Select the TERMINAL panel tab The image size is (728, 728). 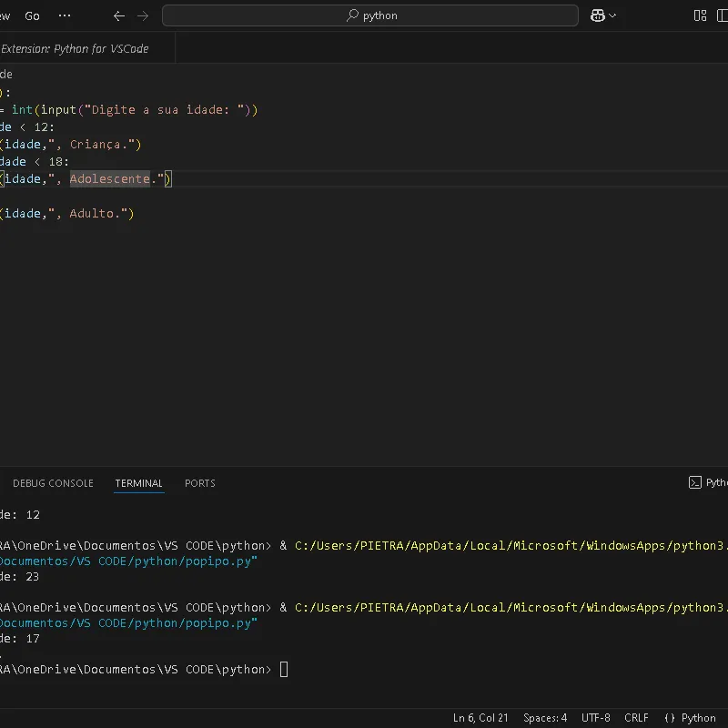click(138, 483)
